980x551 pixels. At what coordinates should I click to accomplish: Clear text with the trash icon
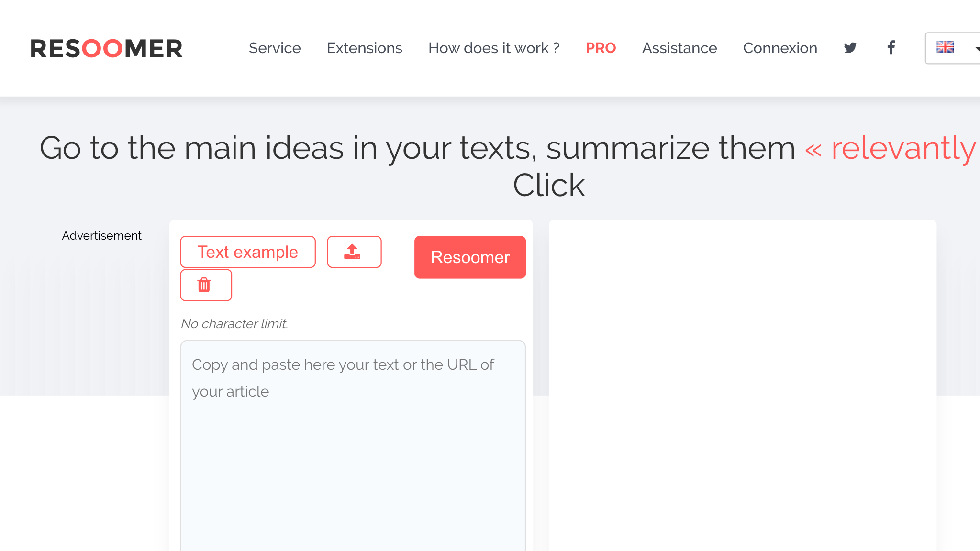pos(206,285)
